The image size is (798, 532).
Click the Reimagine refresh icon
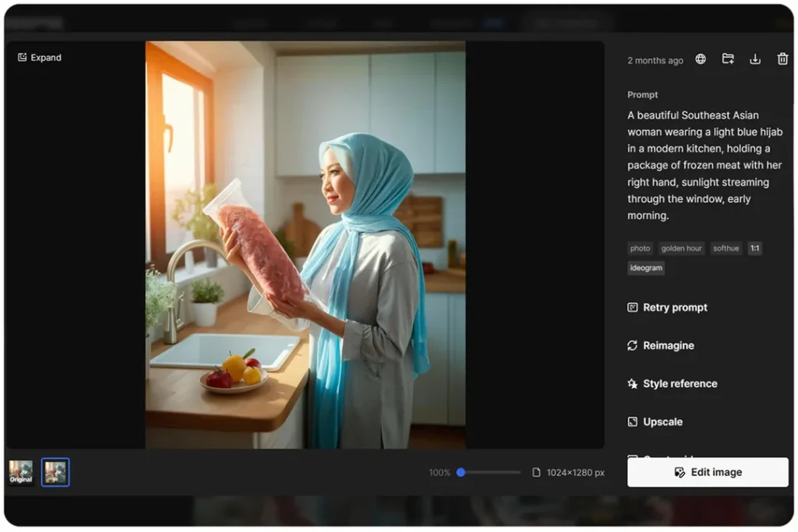pyautogui.click(x=632, y=345)
